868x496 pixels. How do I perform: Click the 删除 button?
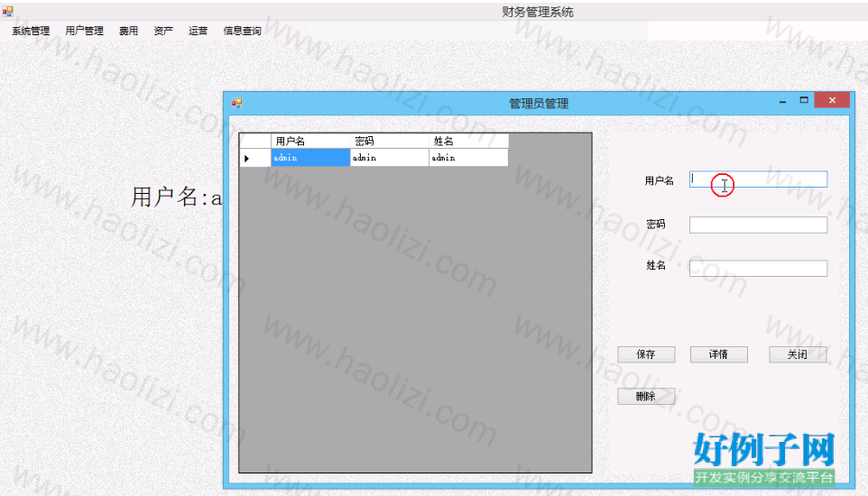pos(646,397)
